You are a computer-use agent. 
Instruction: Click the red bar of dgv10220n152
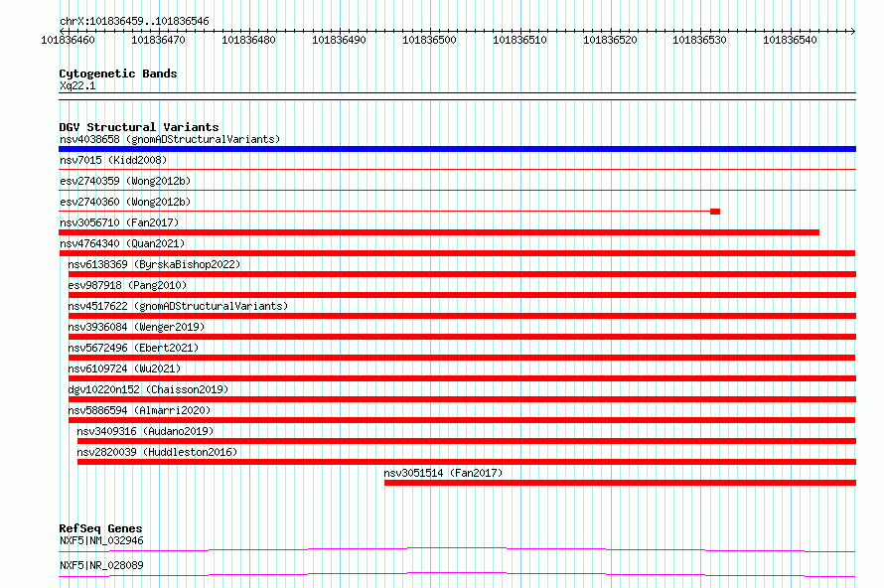462,399
